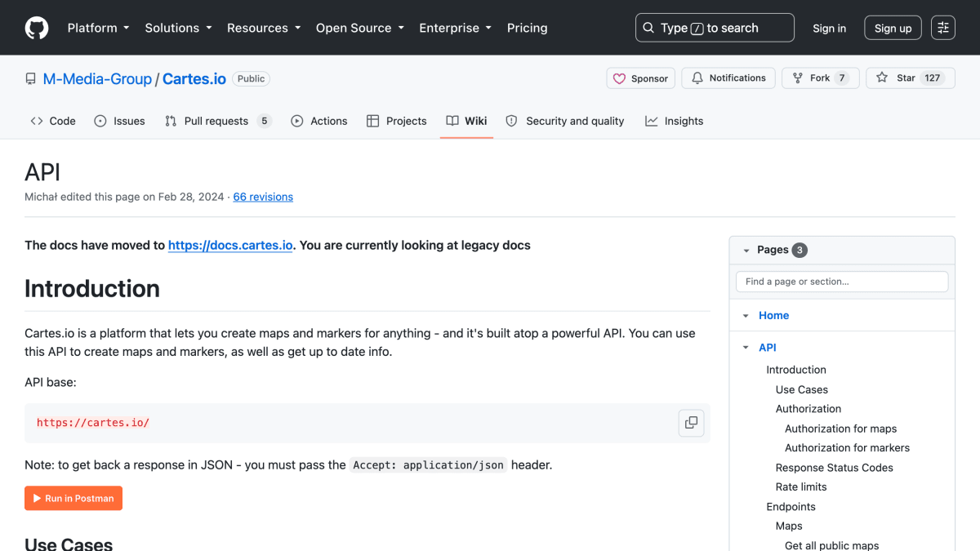980x551 pixels.
Task: Click the Pages count badge 3
Action: [800, 251]
